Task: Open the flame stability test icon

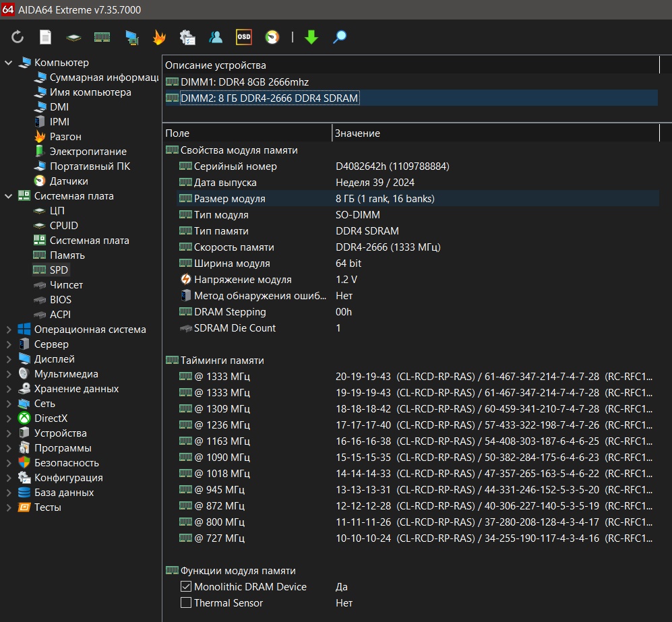Action: pyautogui.click(x=159, y=37)
